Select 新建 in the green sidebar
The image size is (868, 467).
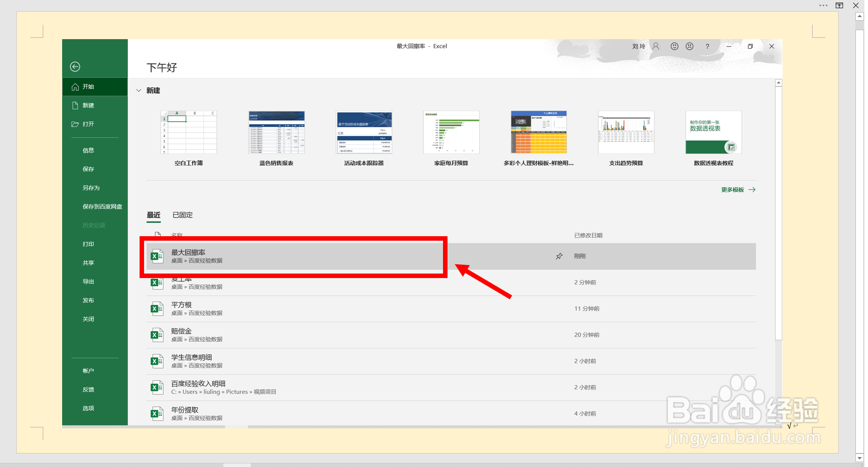pyautogui.click(x=95, y=105)
